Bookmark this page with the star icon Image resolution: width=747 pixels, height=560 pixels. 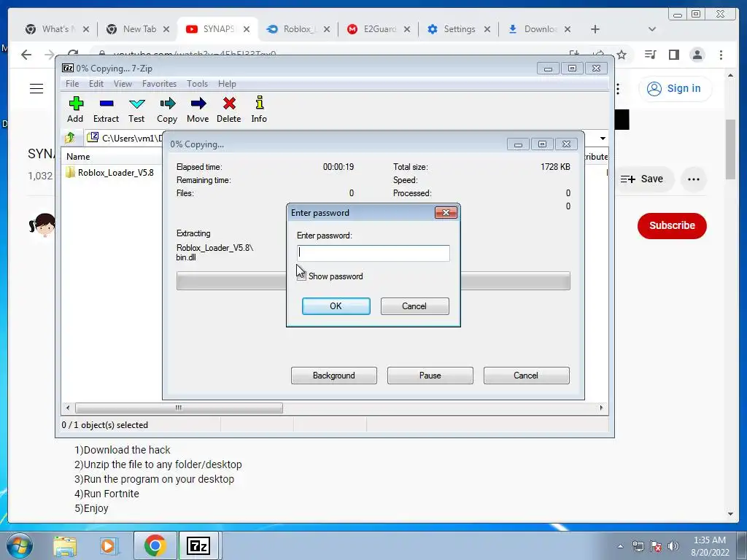pos(622,55)
